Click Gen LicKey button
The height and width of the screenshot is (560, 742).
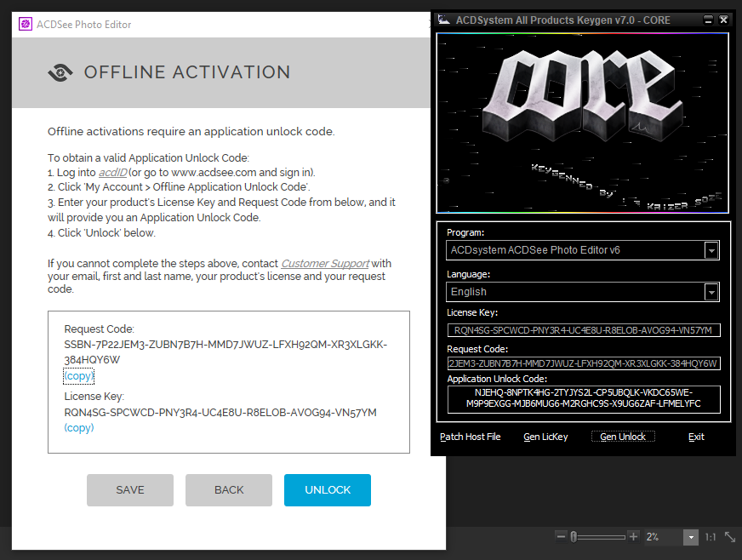coord(545,437)
